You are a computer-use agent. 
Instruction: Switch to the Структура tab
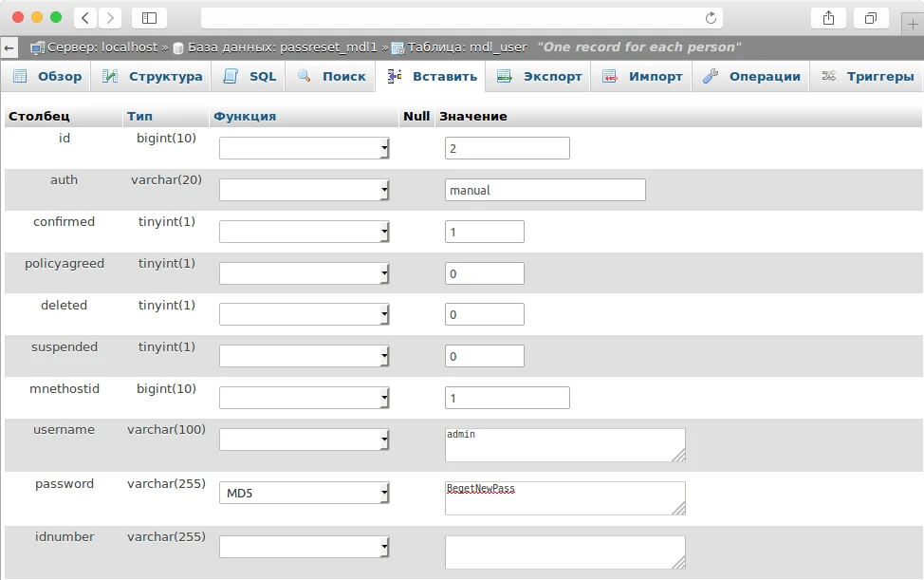coord(153,77)
